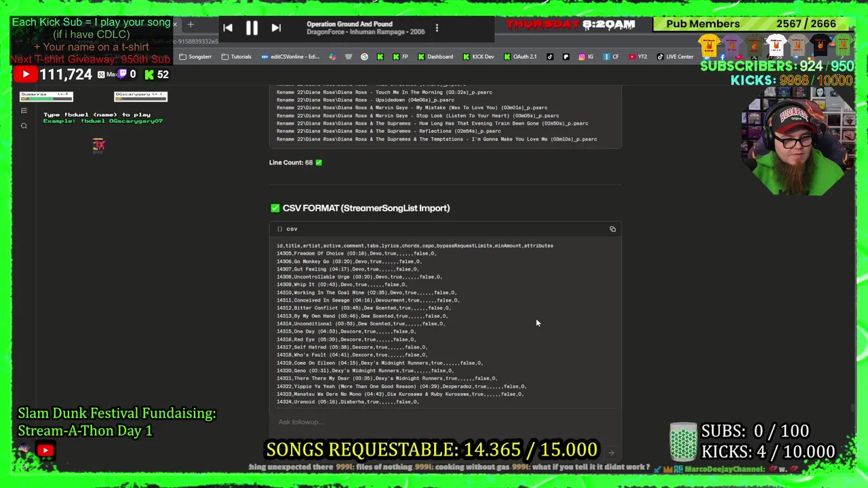The image size is (868, 488).
Task: Select row 14321 There There My Dear
Action: pos(387,378)
